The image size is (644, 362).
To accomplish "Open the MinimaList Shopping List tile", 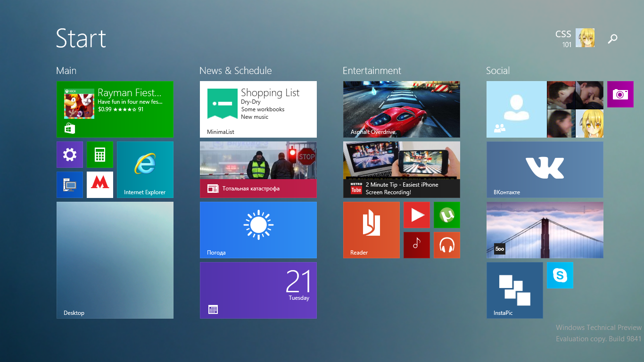I will tap(258, 109).
